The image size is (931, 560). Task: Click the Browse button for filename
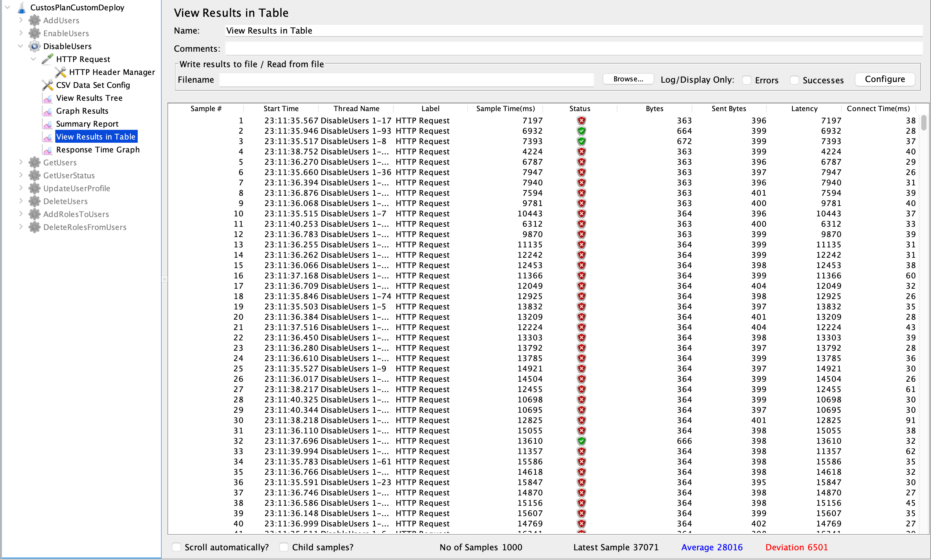pos(625,78)
